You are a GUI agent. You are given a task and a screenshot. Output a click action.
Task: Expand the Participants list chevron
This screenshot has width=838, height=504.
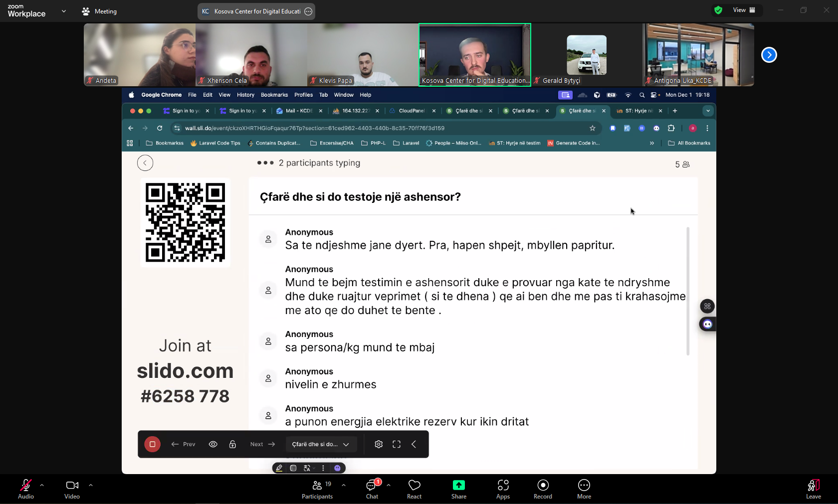click(343, 485)
